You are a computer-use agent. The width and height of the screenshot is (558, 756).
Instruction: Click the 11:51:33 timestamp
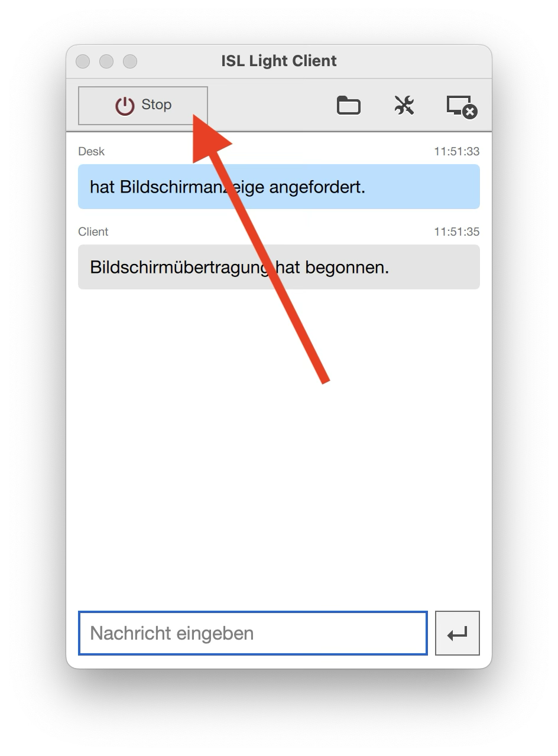(x=457, y=151)
